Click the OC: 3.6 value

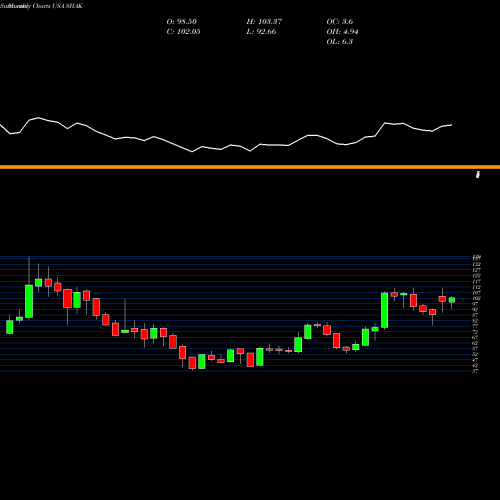(x=340, y=22)
